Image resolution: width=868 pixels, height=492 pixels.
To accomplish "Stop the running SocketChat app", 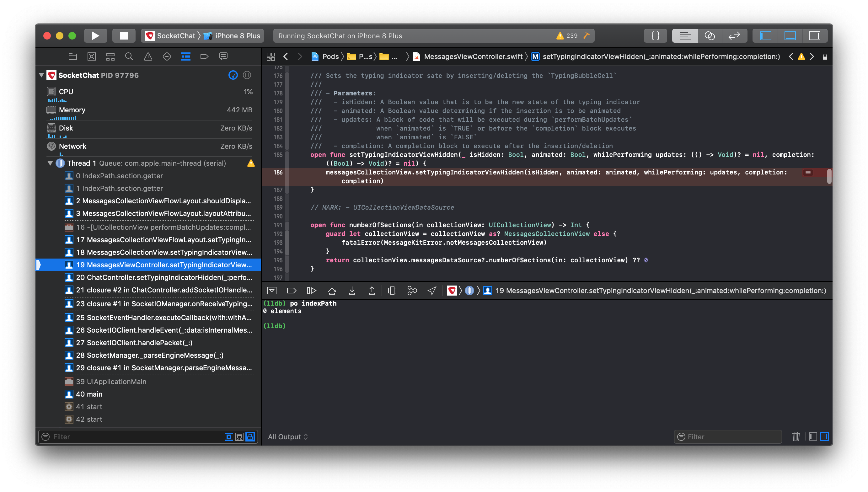I will [x=124, y=36].
